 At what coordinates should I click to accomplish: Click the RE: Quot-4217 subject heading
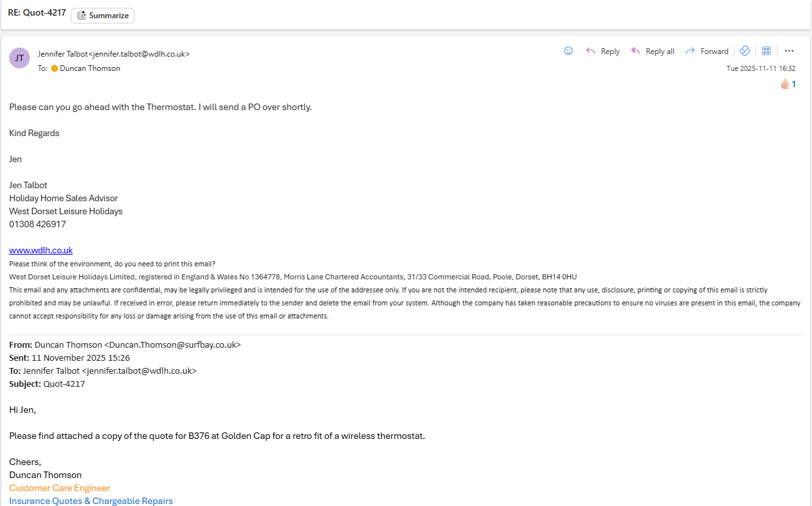[36, 12]
